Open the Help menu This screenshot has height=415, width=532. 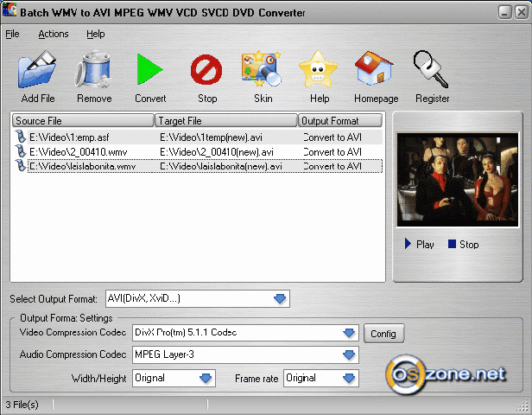[95, 34]
